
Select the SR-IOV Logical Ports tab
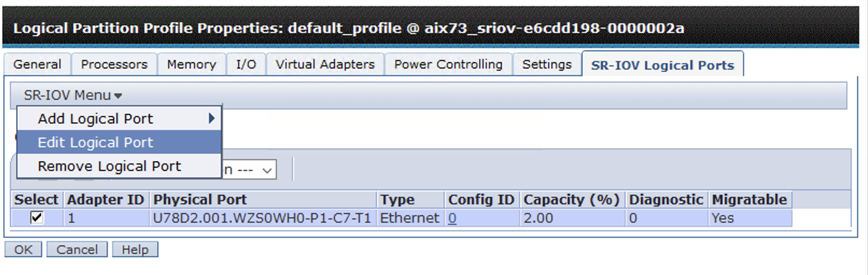pos(662,65)
